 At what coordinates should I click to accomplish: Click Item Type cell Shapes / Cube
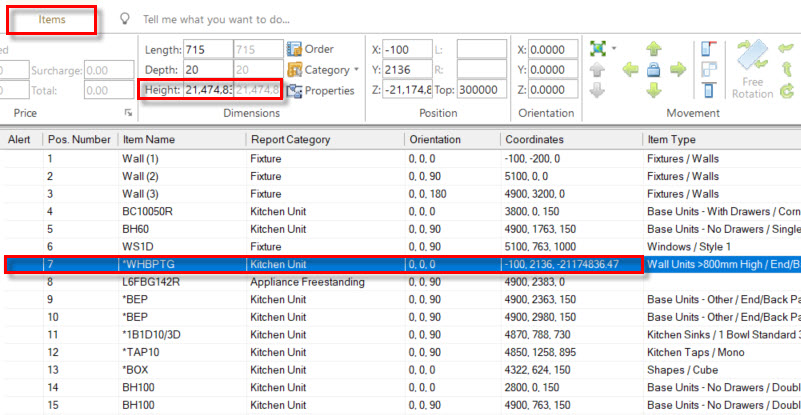coord(722,370)
